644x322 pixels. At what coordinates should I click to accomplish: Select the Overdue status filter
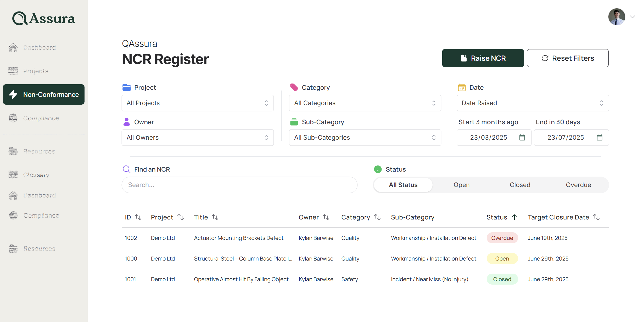point(578,185)
